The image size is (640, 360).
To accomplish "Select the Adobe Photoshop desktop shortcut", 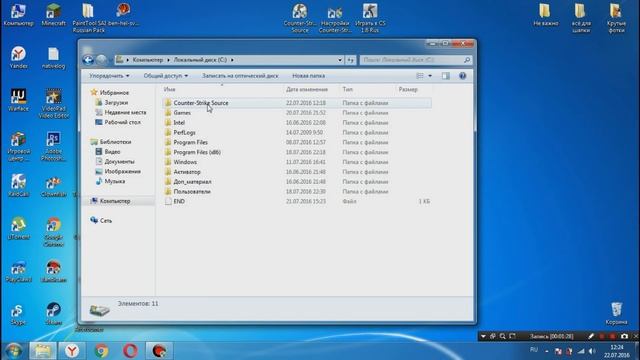I will (53, 147).
